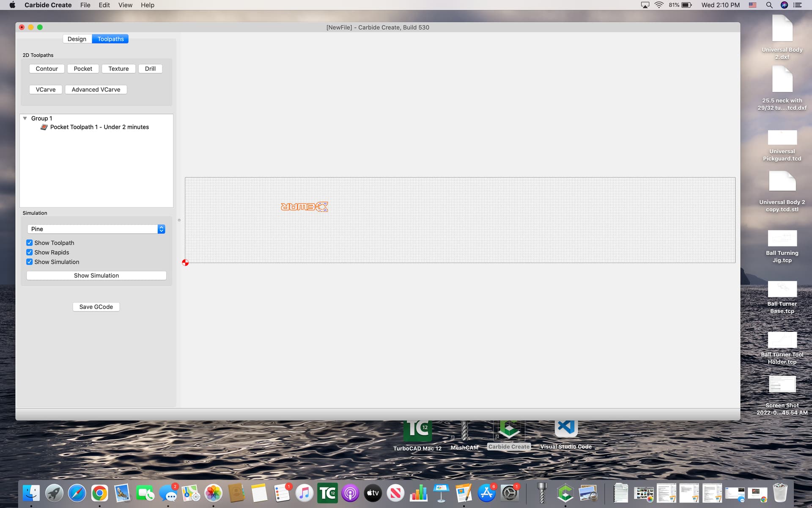Viewport: 812px width, 508px height.
Task: Disable Show Toolpath checkbox
Action: coord(30,243)
